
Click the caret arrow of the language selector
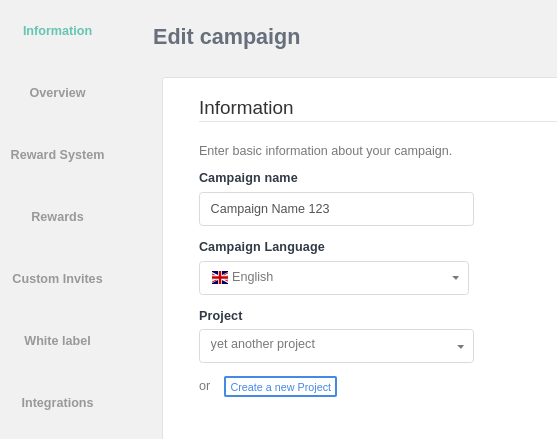coord(455,278)
